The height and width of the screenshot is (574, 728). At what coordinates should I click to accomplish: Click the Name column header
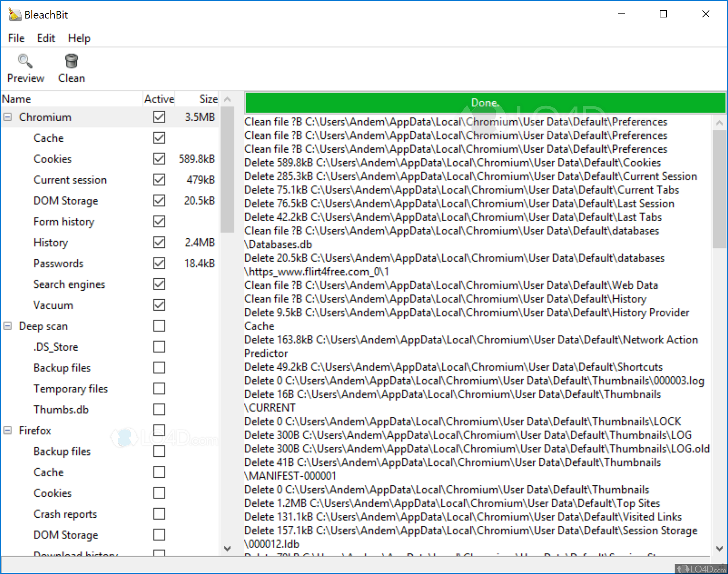pos(72,99)
